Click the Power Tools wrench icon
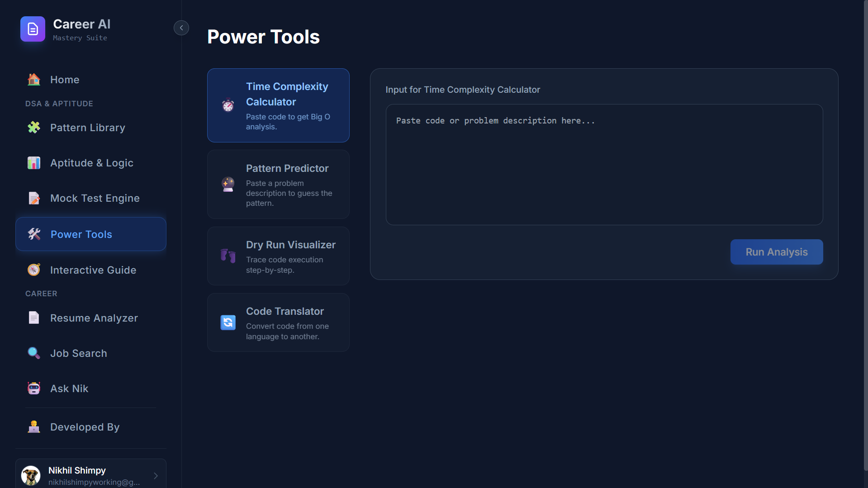Screen dimensions: 868x488 (x=34, y=234)
